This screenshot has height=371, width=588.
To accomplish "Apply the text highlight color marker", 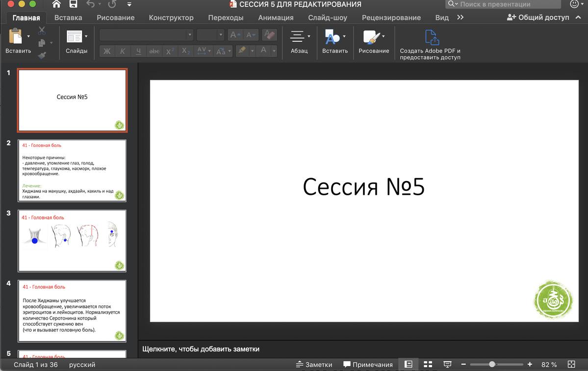I will tap(242, 50).
